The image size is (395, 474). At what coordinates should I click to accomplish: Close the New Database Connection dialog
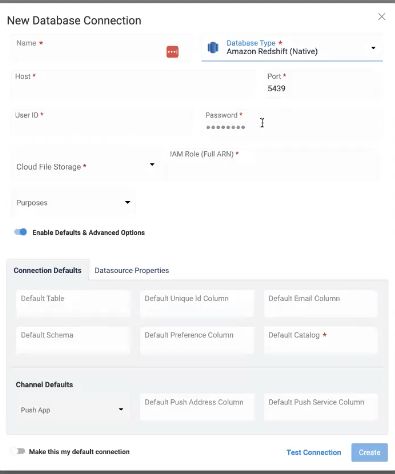pyautogui.click(x=382, y=17)
